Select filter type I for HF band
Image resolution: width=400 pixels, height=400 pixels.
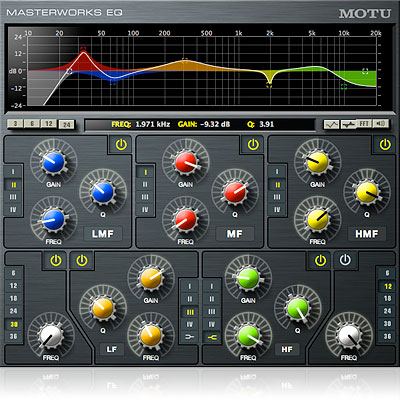(212, 286)
